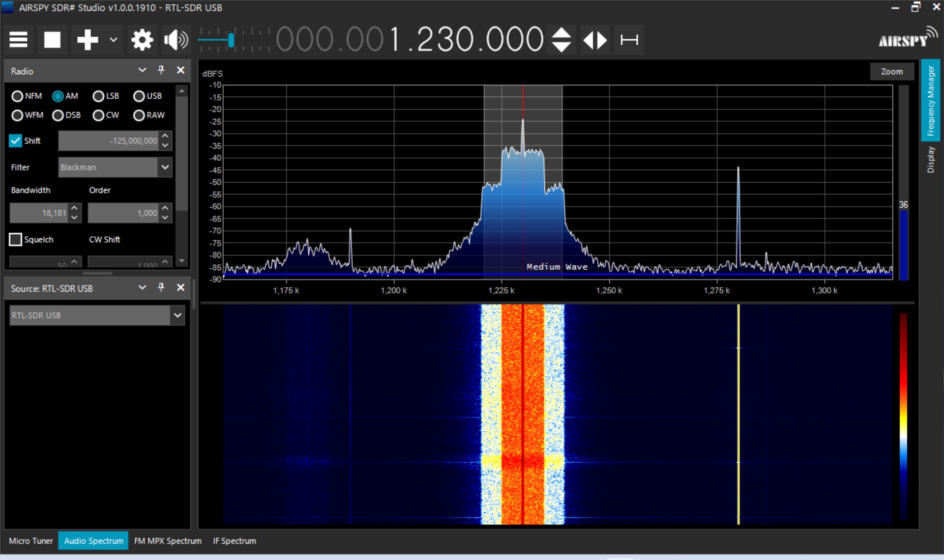Open the audio volume control
Image resolution: width=944 pixels, height=560 pixels.
176,39
